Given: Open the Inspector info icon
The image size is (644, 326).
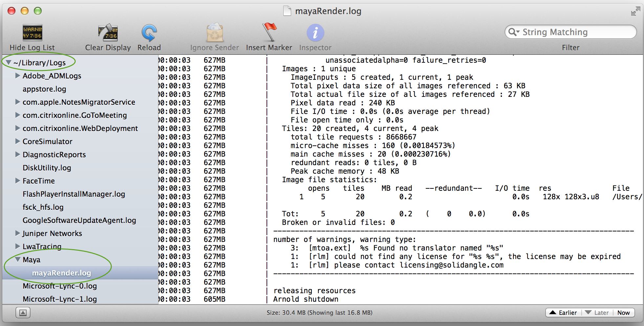Looking at the screenshot, I should [315, 33].
